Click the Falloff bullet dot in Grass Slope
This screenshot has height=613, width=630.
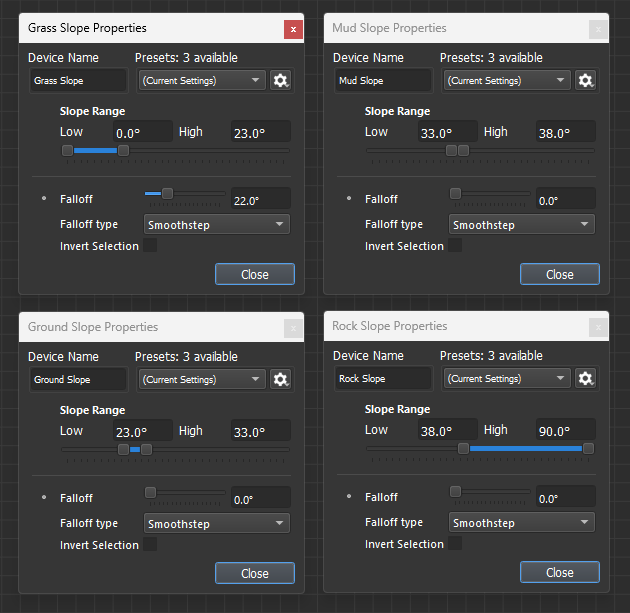coord(44,199)
